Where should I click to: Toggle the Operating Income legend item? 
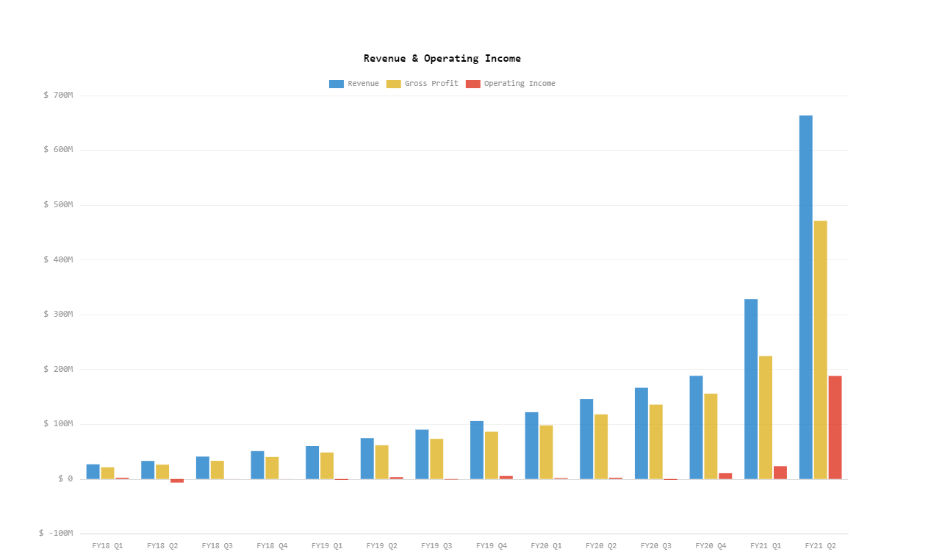coord(511,84)
